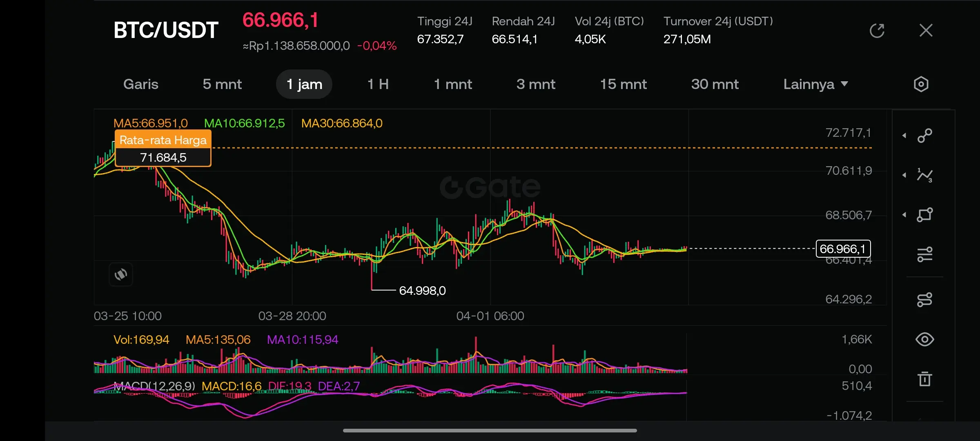
Task: Select the line segment drawing tool
Action: (x=924, y=136)
